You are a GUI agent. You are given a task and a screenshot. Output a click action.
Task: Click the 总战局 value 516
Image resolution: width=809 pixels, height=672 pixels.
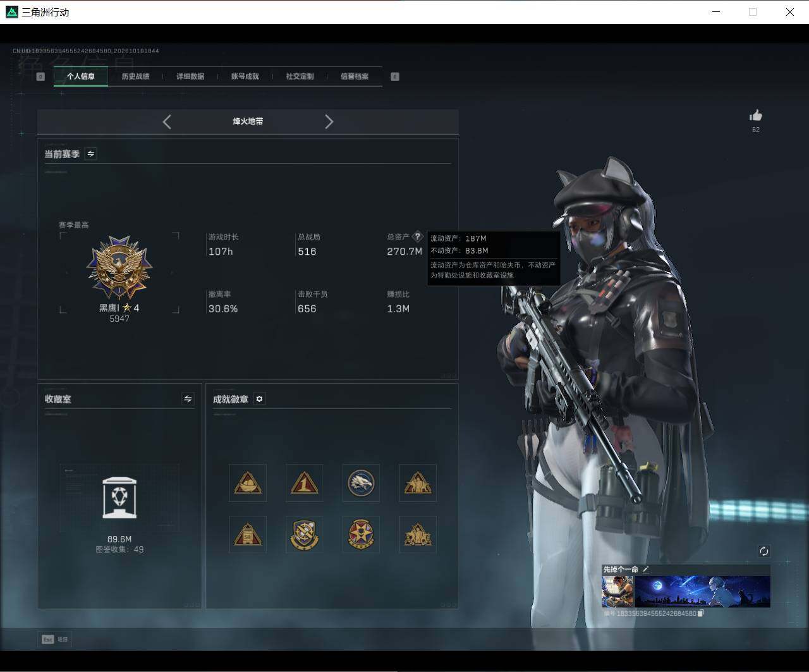click(307, 252)
